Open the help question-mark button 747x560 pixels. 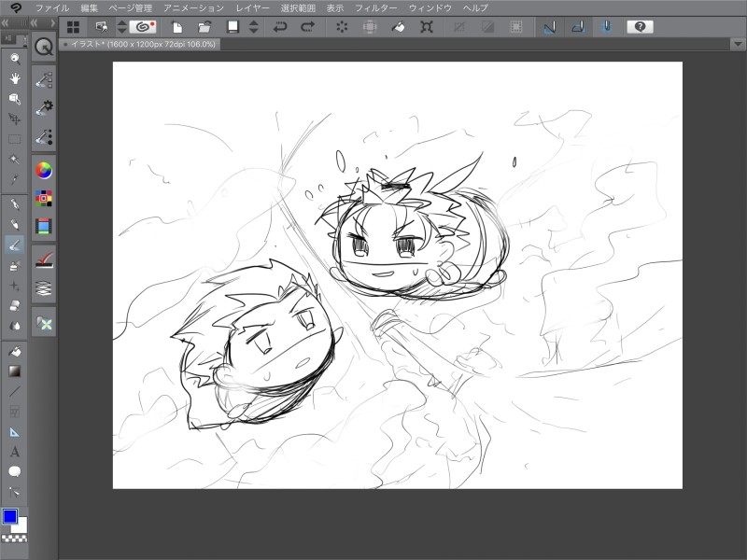640,27
